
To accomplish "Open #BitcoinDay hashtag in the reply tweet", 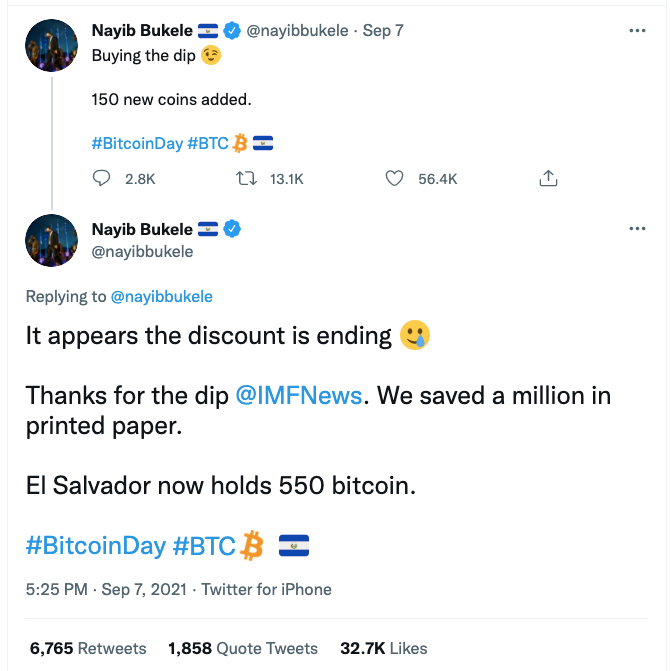I will coord(95,546).
